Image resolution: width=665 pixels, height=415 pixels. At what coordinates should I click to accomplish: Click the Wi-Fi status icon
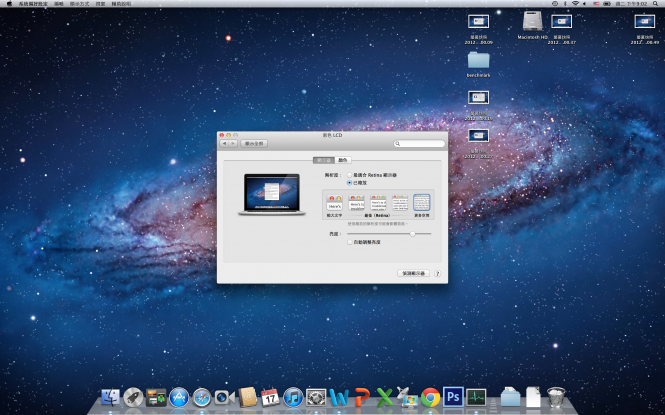tap(576, 3)
